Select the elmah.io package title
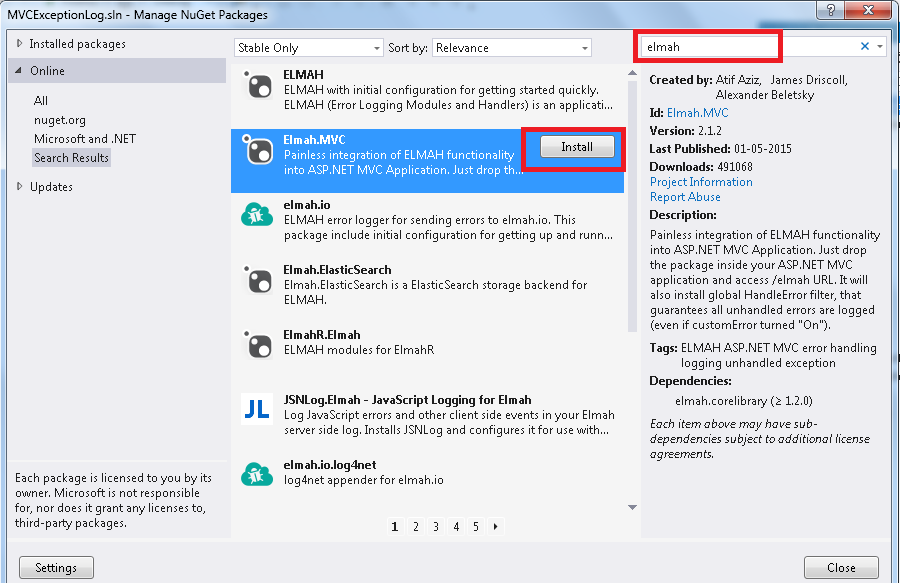 click(307, 205)
